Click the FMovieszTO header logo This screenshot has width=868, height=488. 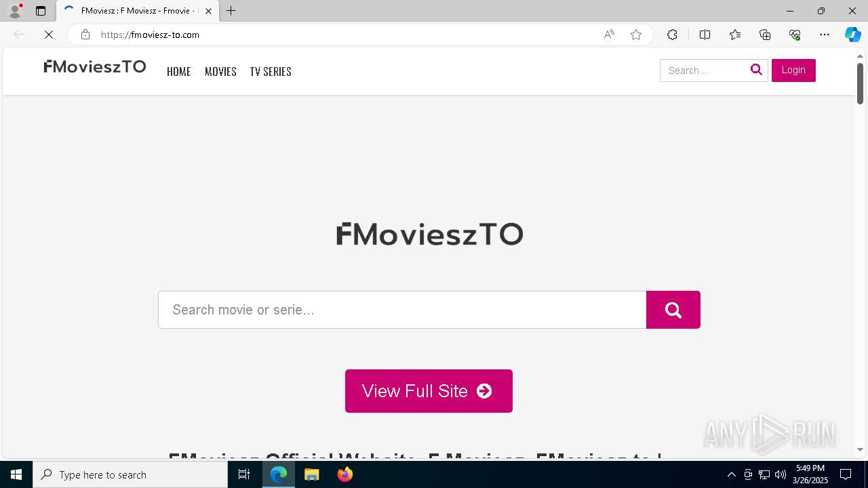[95, 66]
